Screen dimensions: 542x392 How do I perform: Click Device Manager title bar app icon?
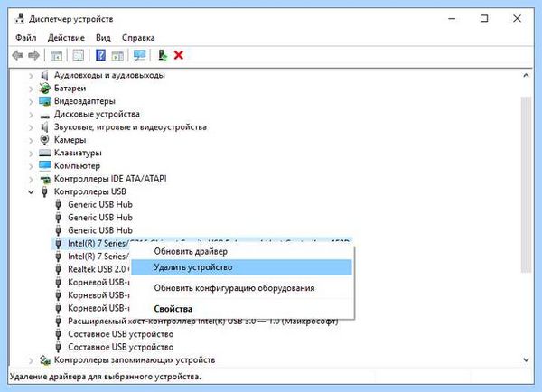click(19, 19)
